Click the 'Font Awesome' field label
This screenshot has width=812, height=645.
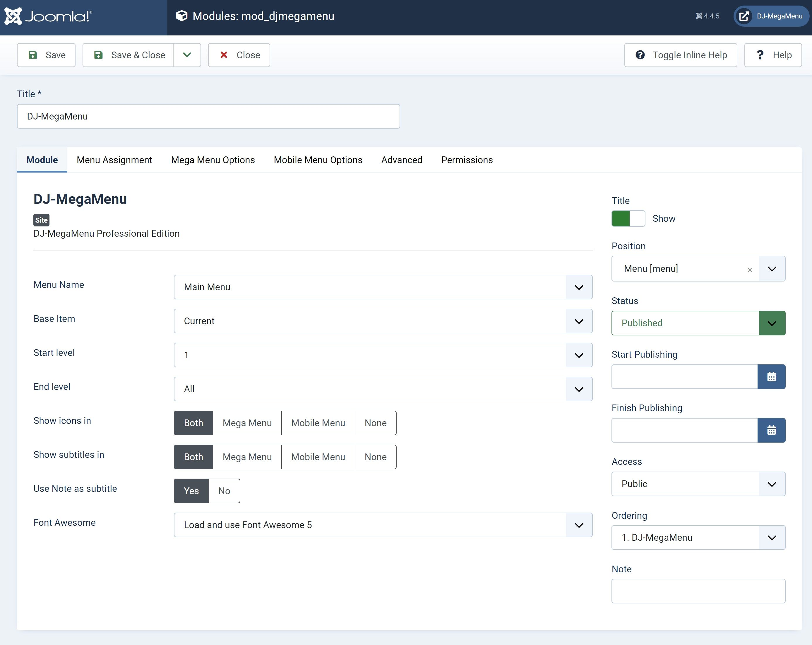pos(64,523)
